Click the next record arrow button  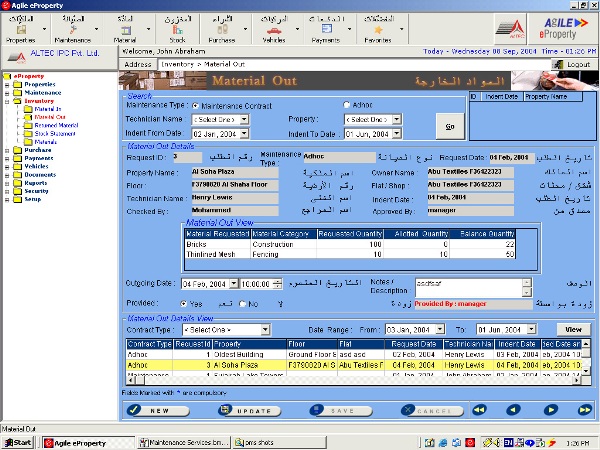tap(551, 410)
